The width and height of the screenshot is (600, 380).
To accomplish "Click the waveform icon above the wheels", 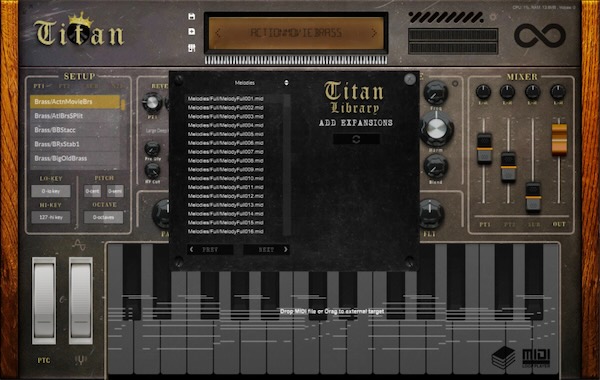I will click(79, 245).
